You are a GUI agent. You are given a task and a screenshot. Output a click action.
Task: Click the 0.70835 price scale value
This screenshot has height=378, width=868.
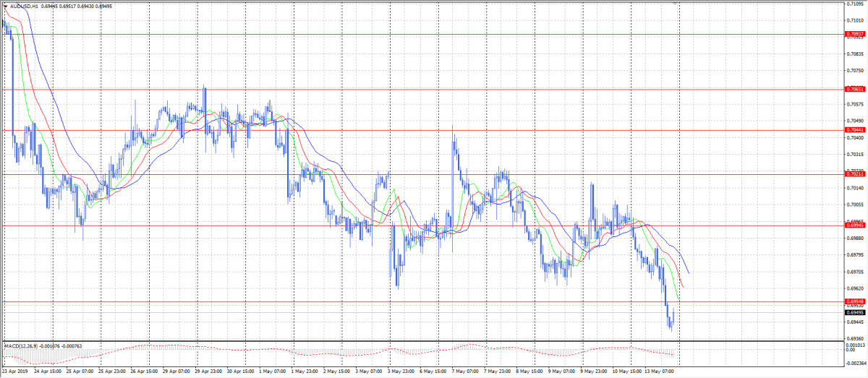click(855, 53)
